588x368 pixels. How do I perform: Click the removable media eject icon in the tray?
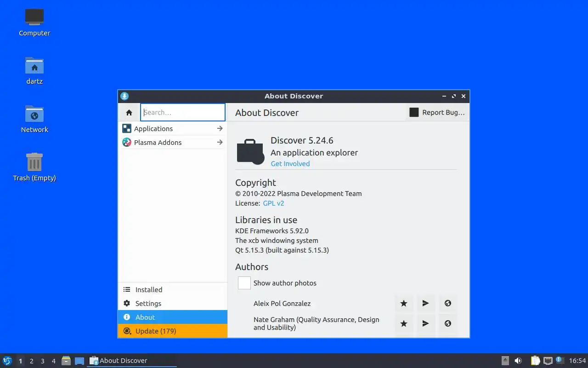[x=505, y=361]
